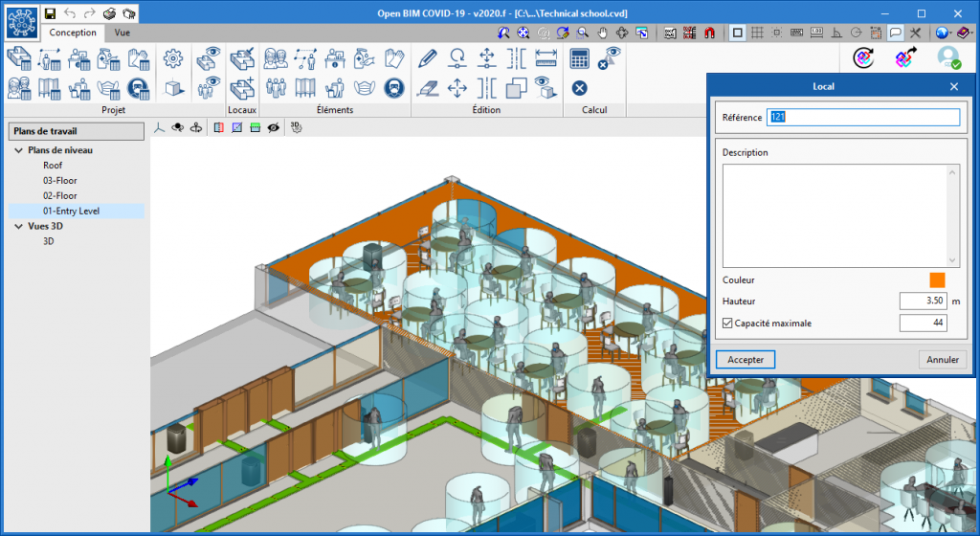Click the orange Couleur swatch
This screenshot has width=980, height=536.
[x=937, y=280]
